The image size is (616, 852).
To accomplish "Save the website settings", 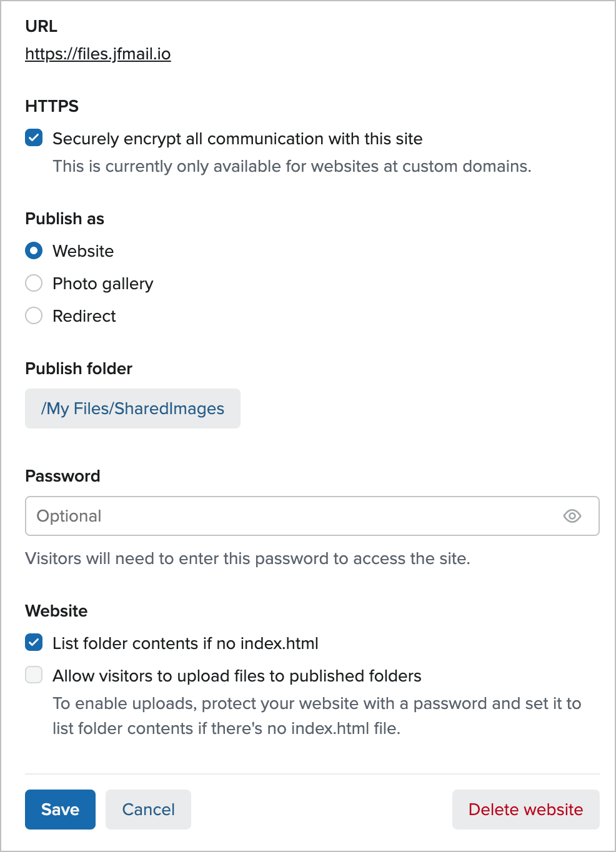I will [60, 809].
